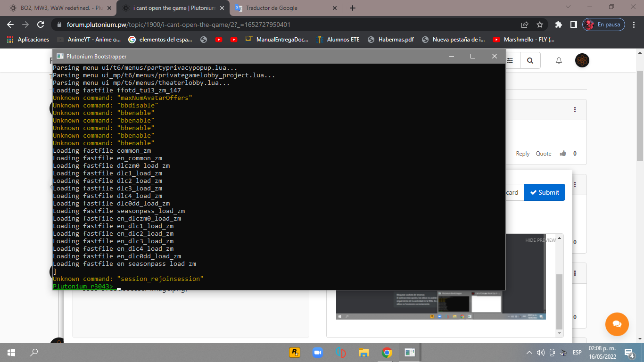Open Chrome's three-dot menu

click(x=635, y=25)
